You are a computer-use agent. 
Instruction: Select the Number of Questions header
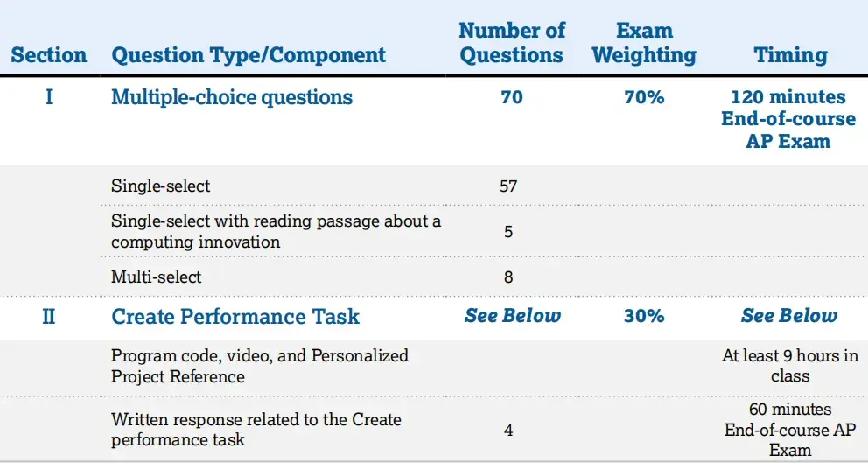tap(512, 43)
